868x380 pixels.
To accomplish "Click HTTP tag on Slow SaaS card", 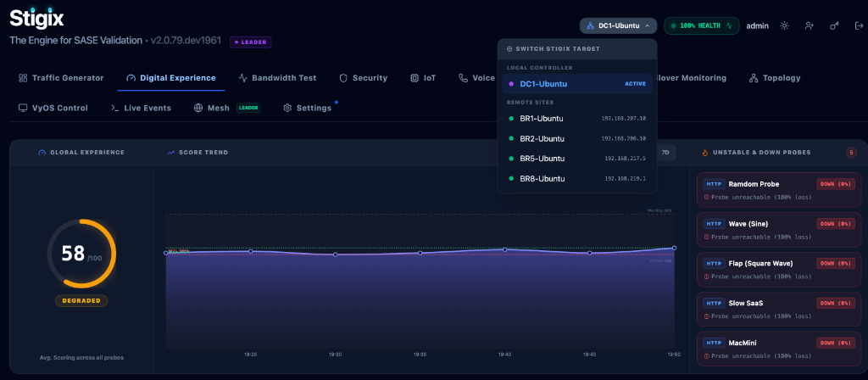I will pos(714,303).
